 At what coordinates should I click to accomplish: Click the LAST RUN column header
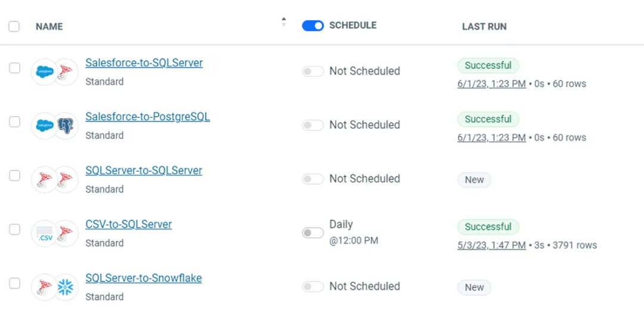point(484,26)
